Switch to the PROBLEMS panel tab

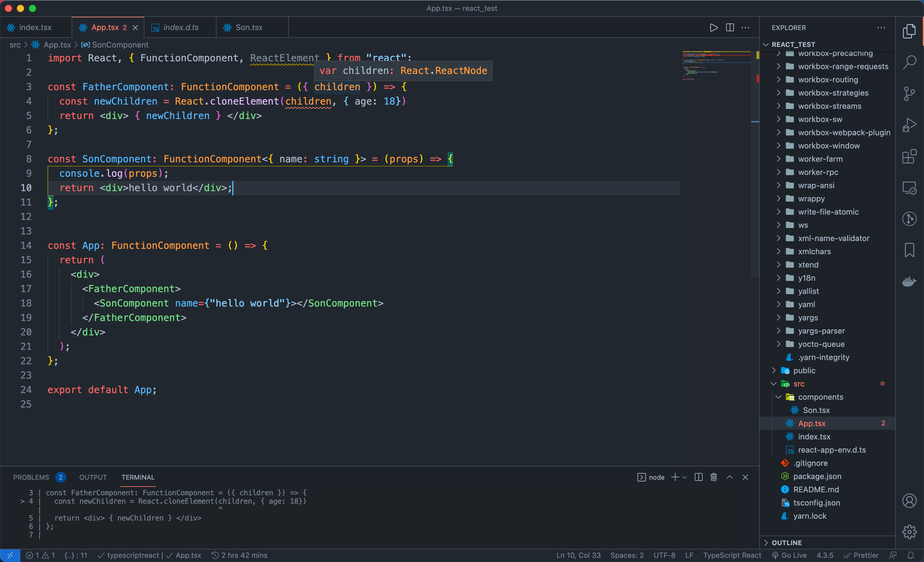(31, 477)
